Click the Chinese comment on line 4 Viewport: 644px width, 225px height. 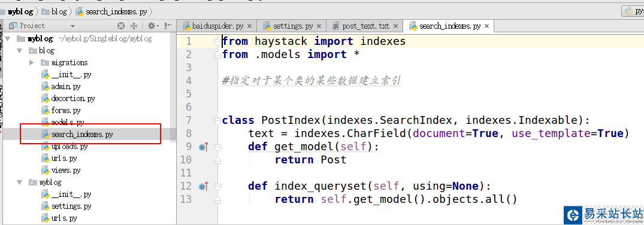pyautogui.click(x=311, y=81)
